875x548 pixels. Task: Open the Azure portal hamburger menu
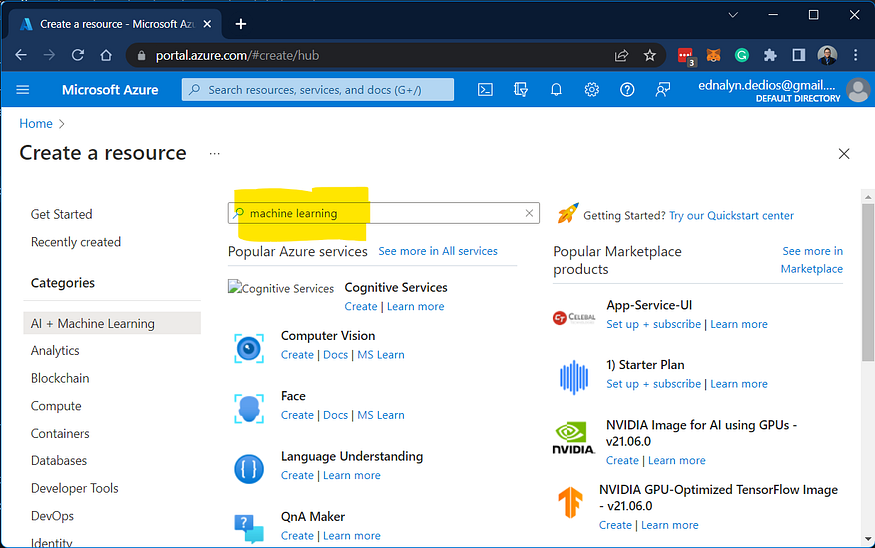22,89
